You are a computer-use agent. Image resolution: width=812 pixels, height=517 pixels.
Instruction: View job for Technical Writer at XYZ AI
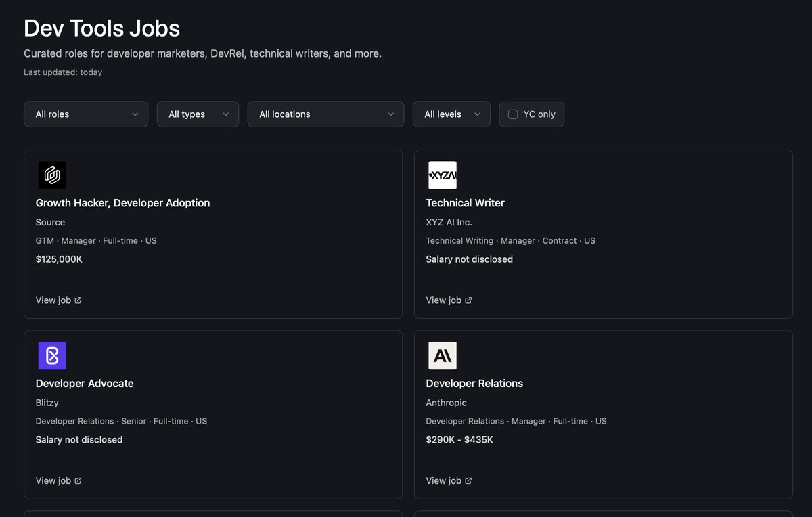click(x=449, y=300)
